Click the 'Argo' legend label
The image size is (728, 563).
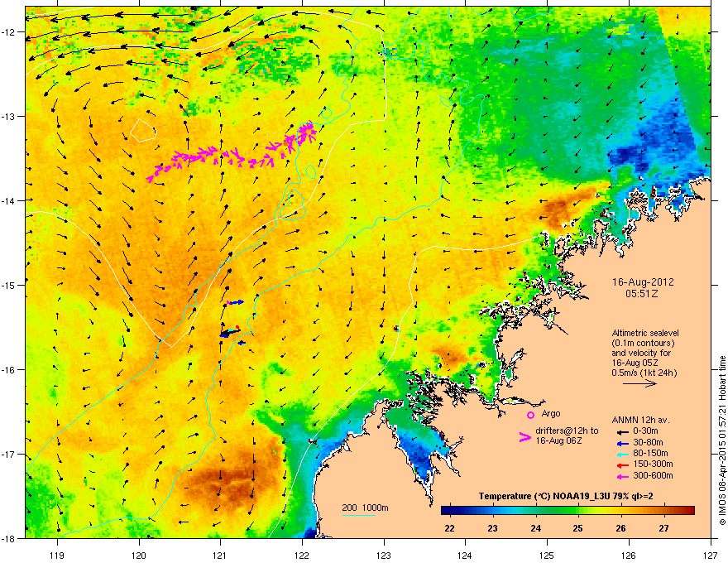(x=551, y=413)
